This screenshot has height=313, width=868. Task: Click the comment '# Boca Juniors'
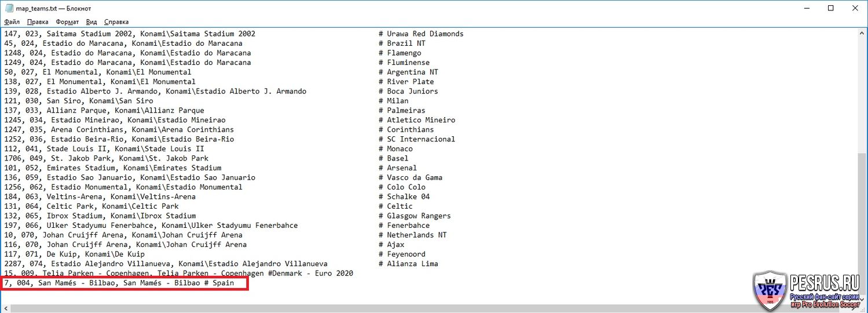point(408,91)
